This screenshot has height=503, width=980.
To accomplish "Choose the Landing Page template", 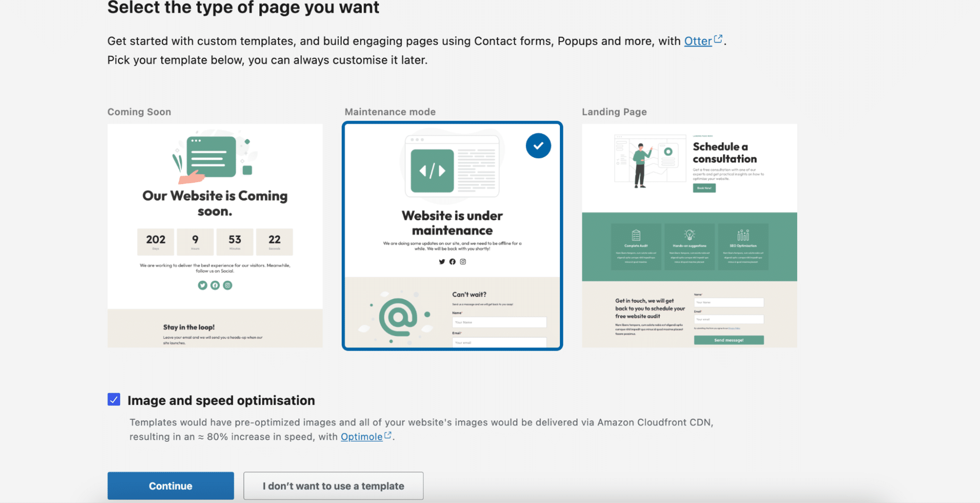I will coord(689,235).
